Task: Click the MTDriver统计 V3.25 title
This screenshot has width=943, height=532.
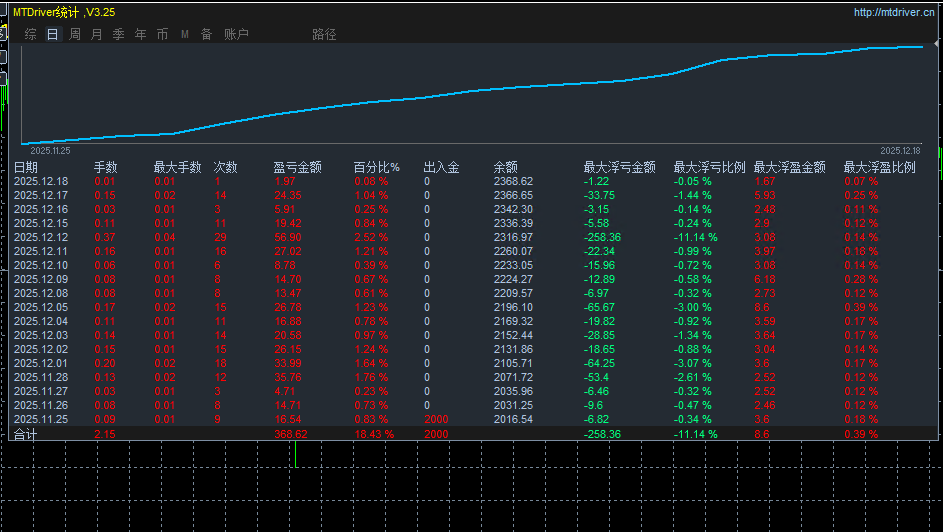Action: coord(64,12)
